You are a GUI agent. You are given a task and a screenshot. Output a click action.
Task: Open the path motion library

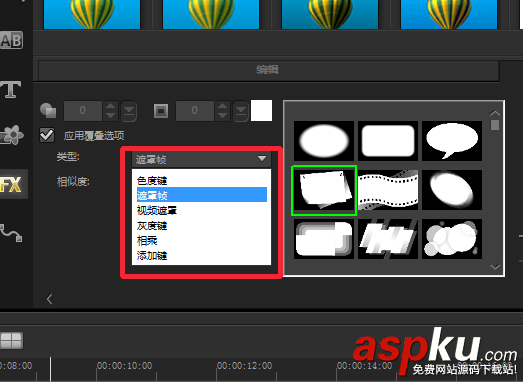pyautogui.click(x=11, y=233)
